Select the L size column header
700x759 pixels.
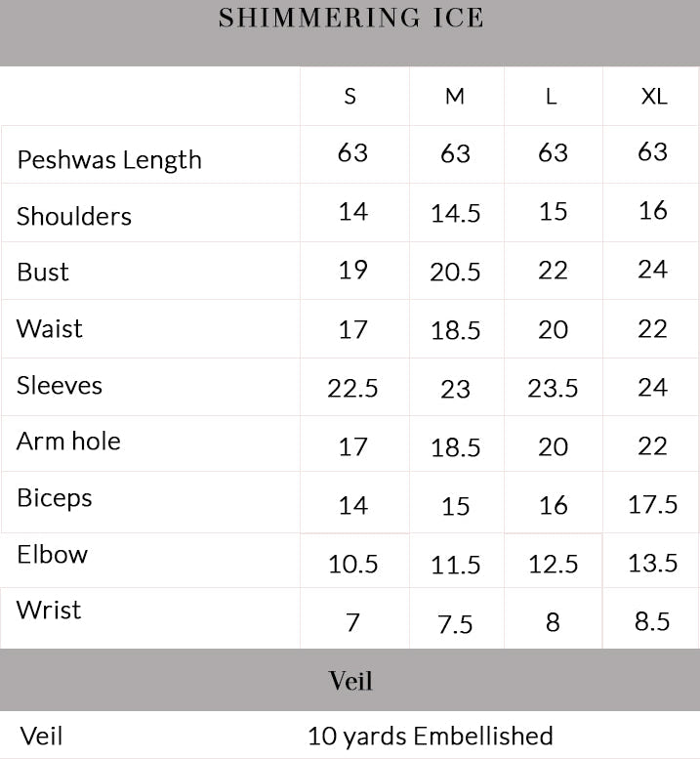click(x=552, y=97)
